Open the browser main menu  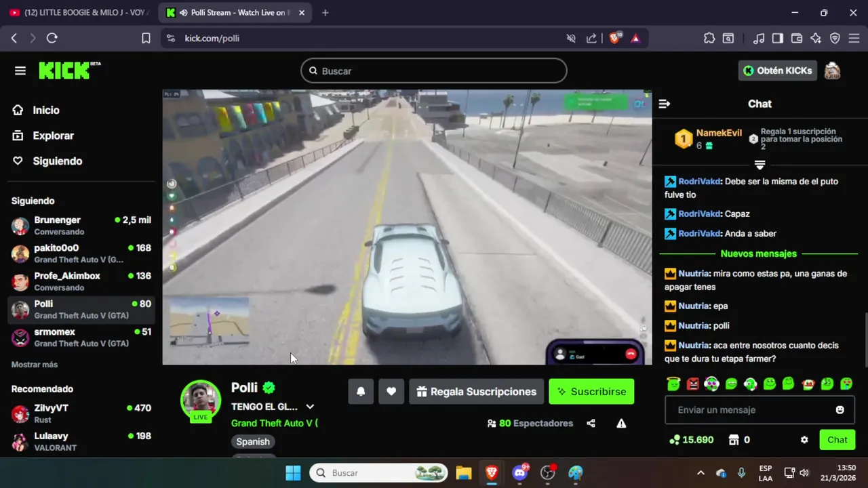854,39
